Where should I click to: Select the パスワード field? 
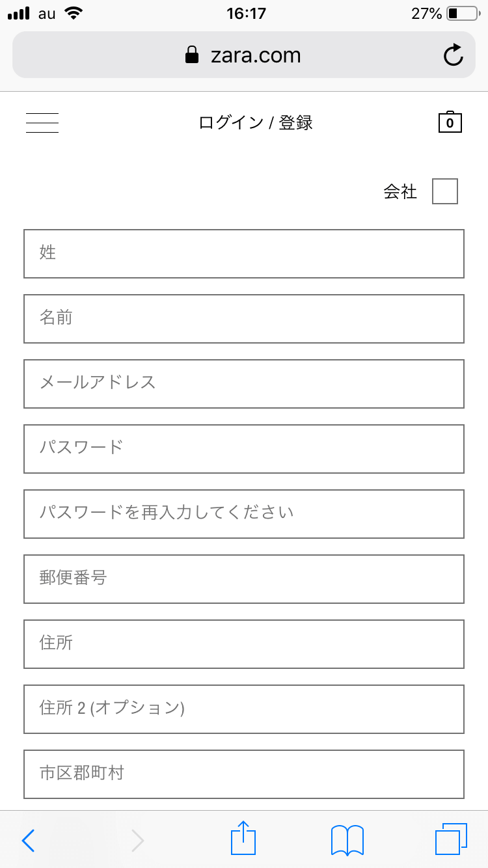[244, 449]
